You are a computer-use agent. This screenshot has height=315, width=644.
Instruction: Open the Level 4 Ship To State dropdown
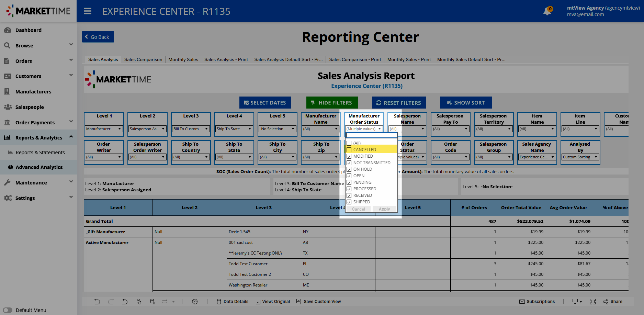(234, 129)
